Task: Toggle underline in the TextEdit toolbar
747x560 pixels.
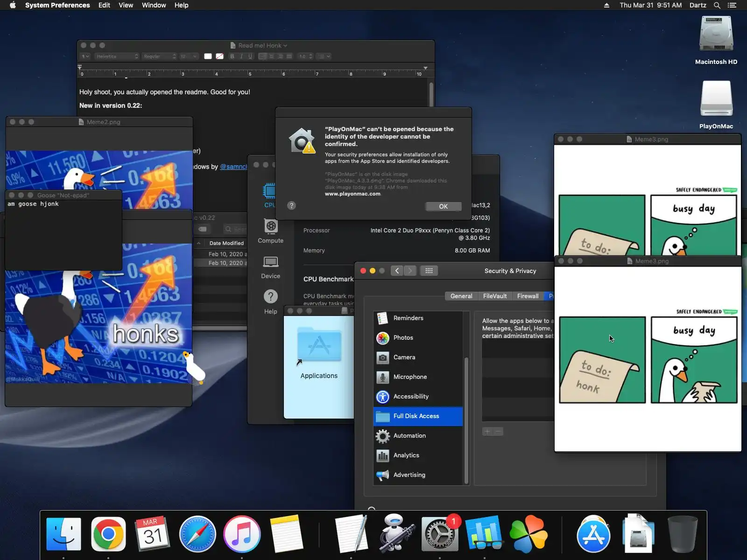Action: 250,56
